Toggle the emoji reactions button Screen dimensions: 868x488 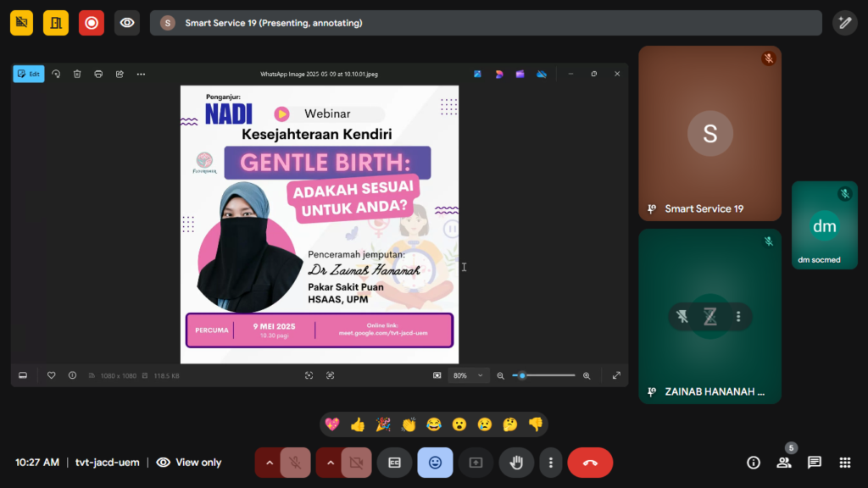click(x=435, y=463)
